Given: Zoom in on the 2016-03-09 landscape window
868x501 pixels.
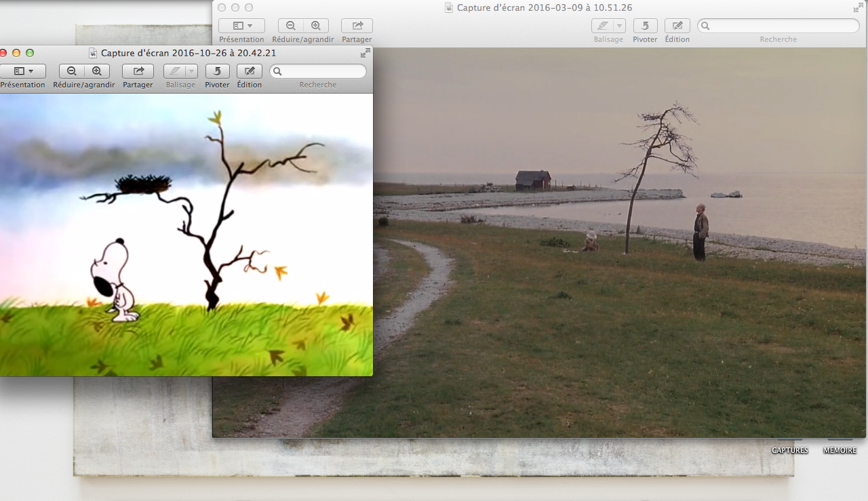Looking at the screenshot, I should tap(316, 26).
